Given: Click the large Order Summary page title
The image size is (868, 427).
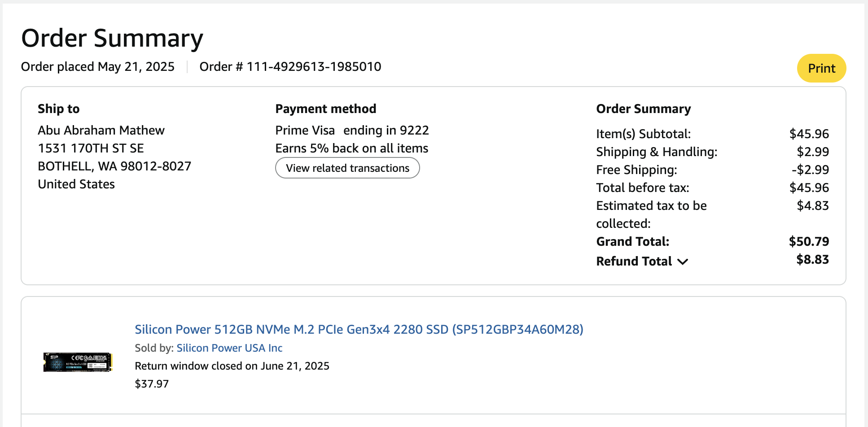Looking at the screenshot, I should tap(112, 38).
